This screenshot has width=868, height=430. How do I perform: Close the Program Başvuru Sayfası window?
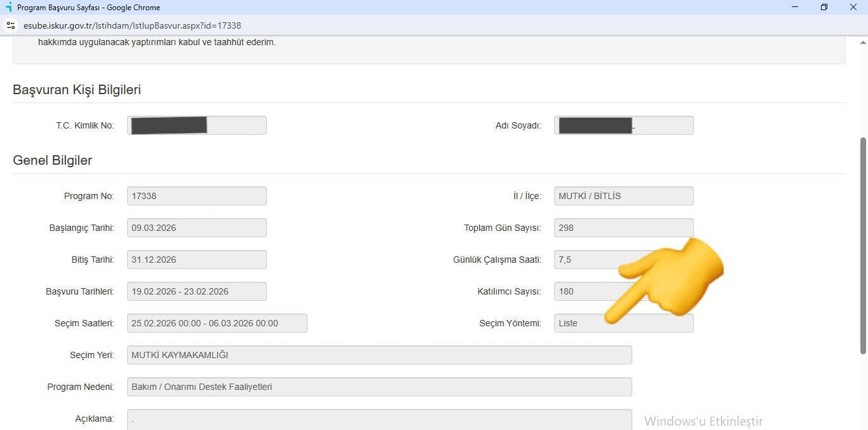(x=853, y=8)
